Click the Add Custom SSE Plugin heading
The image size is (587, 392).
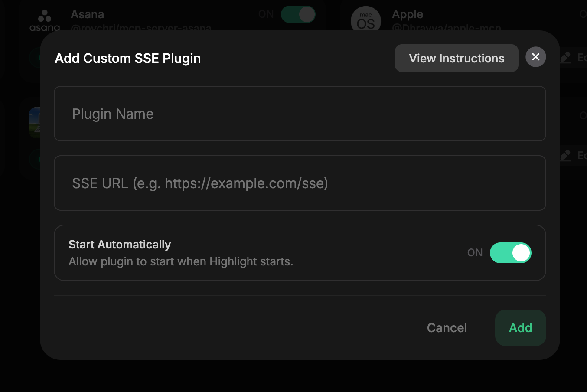(x=128, y=58)
